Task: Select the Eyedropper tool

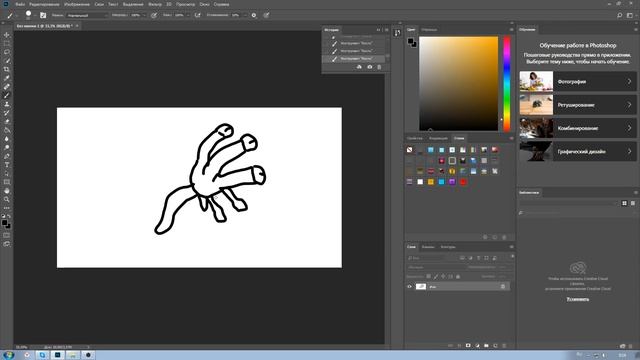Action: (x=7, y=78)
